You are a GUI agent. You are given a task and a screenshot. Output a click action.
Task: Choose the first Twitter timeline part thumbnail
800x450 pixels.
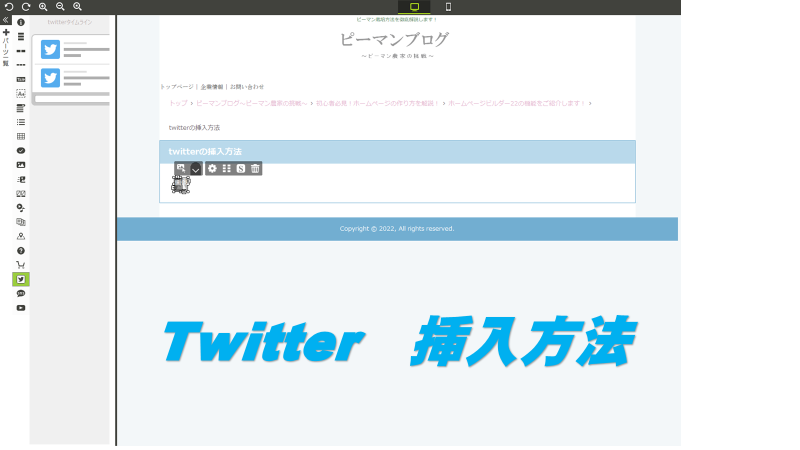71,49
